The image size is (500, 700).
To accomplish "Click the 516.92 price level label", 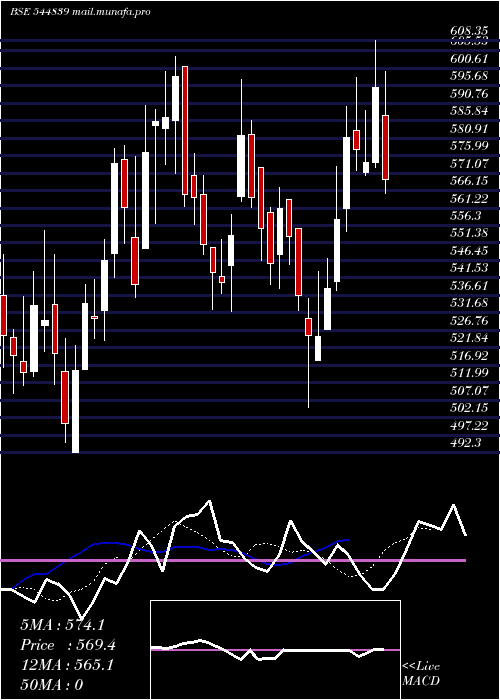I will pyautogui.click(x=469, y=356).
